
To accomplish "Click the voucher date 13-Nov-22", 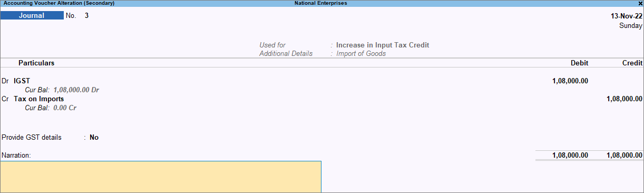I will (x=626, y=16).
